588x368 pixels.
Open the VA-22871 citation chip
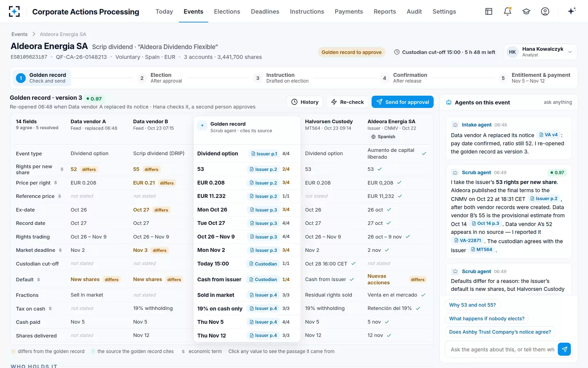point(468,240)
